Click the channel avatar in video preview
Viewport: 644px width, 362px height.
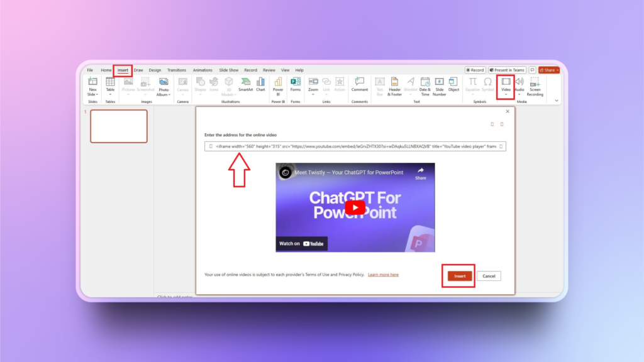(x=286, y=172)
